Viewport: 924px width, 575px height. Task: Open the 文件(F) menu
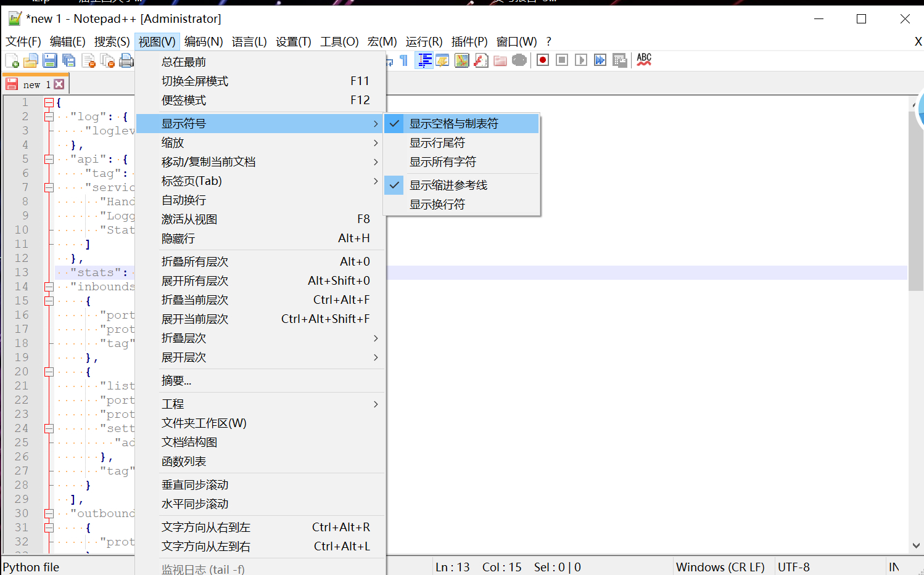pos(23,41)
